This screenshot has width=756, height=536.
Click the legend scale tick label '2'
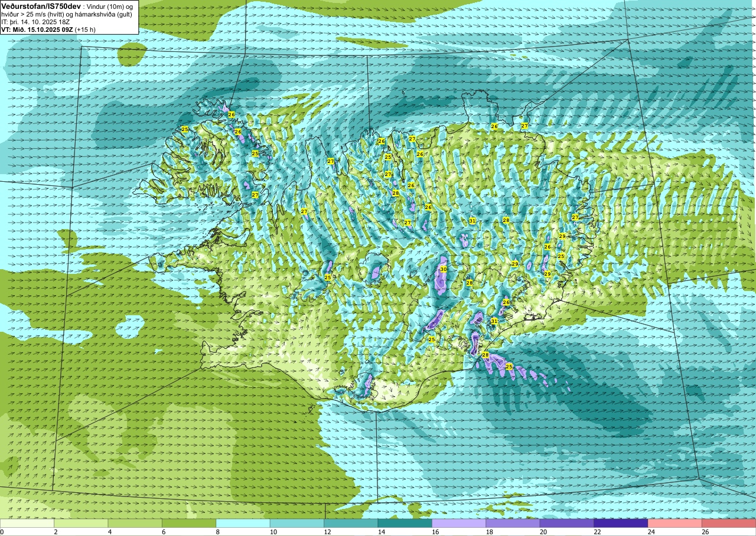(x=54, y=532)
